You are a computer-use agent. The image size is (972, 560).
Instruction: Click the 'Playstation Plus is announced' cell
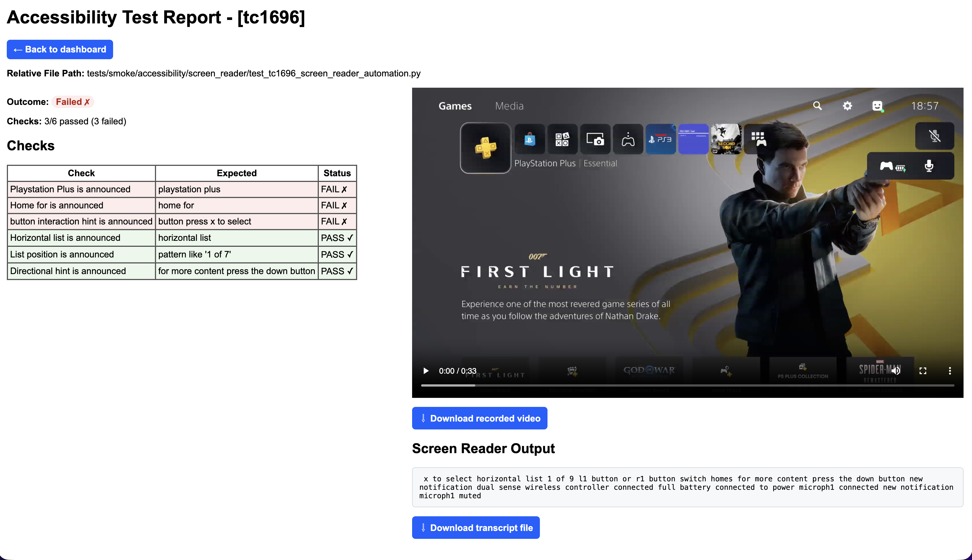coord(81,189)
